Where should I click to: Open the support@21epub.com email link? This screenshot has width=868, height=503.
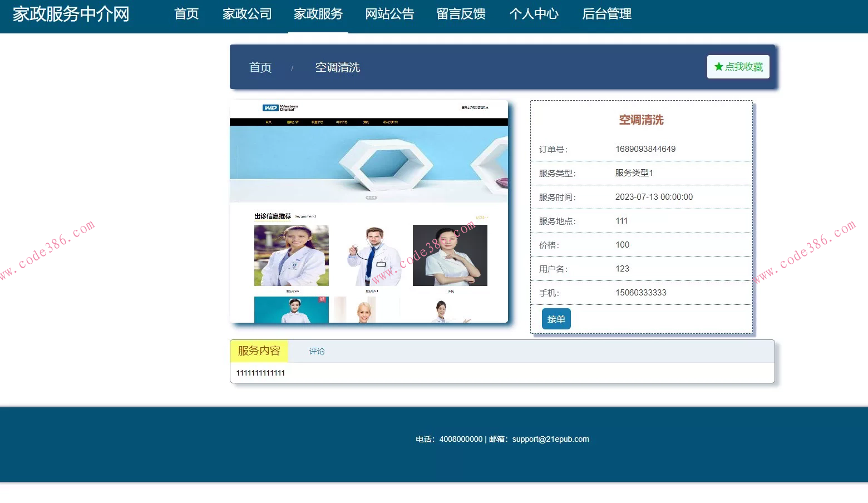(551, 439)
